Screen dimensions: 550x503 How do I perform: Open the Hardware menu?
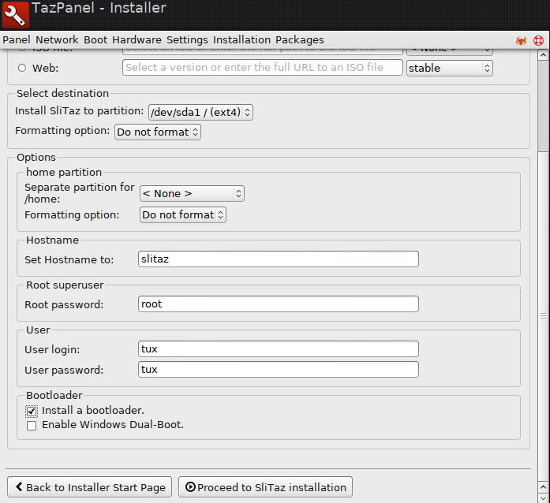click(x=137, y=40)
